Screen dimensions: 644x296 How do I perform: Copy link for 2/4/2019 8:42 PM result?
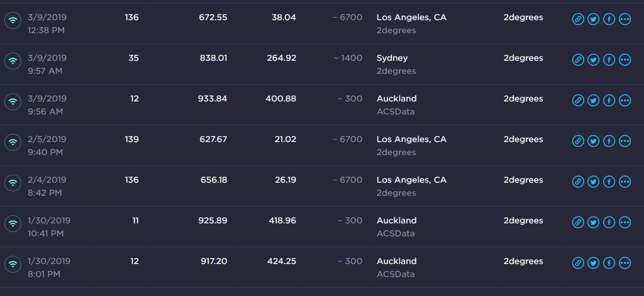point(578,182)
